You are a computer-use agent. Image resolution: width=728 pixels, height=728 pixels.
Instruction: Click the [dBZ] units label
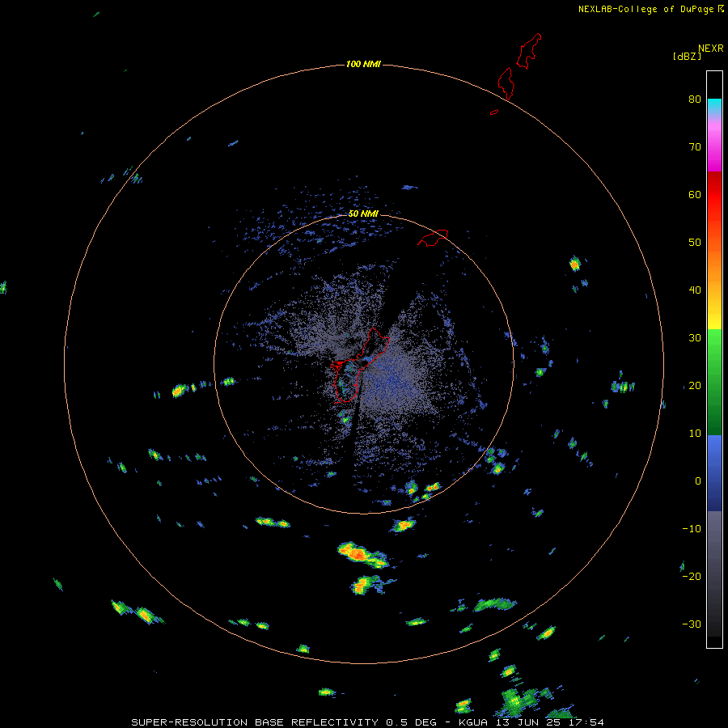pyautogui.click(x=687, y=56)
